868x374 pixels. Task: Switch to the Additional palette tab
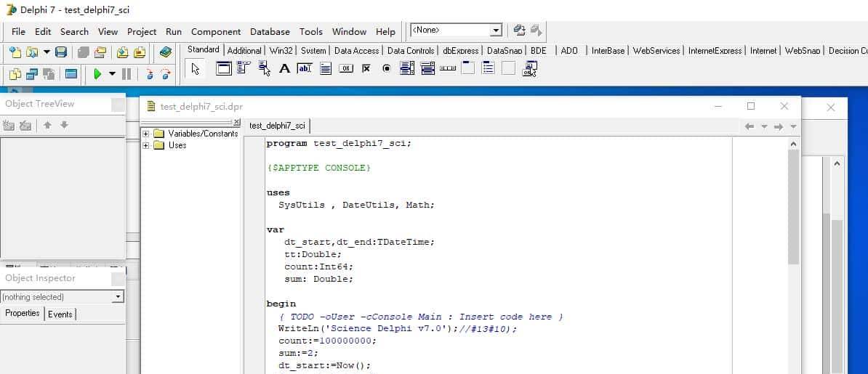point(244,50)
